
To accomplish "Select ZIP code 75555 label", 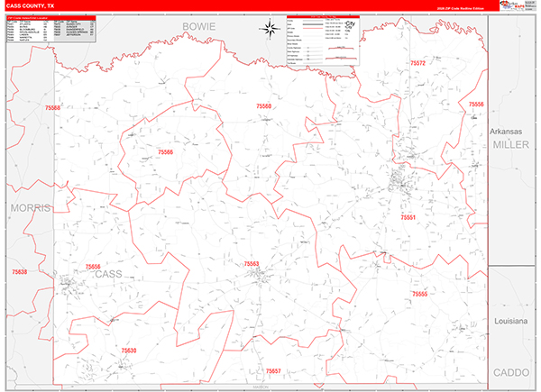I will [420, 294].
